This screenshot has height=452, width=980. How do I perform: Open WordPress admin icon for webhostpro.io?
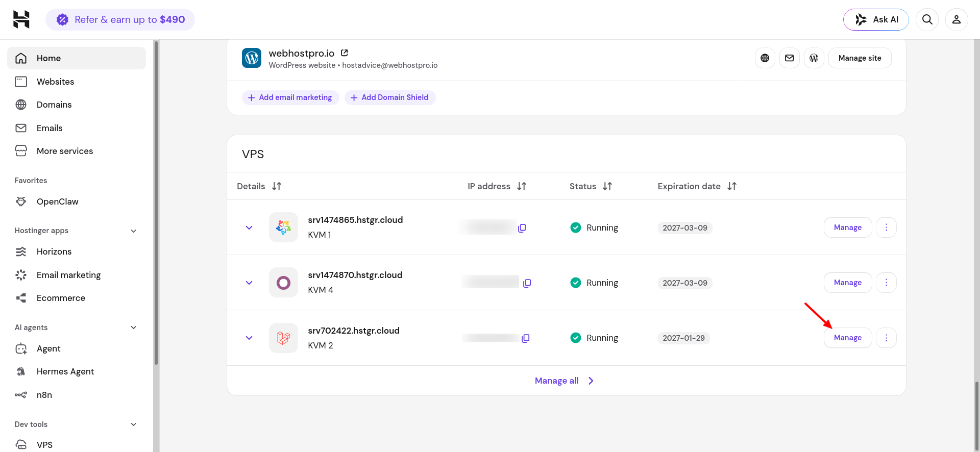click(814, 58)
